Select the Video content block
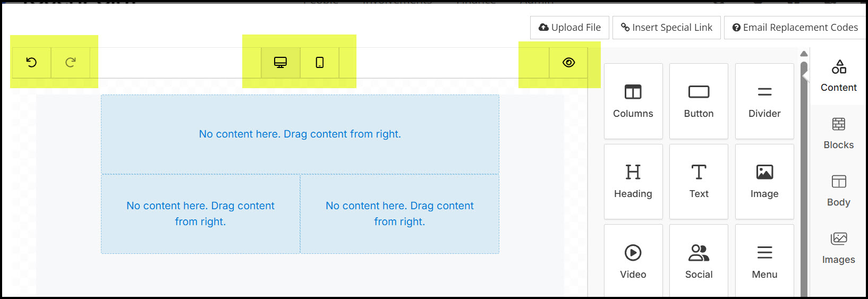Screen dimensions: 868x299 click(x=633, y=261)
